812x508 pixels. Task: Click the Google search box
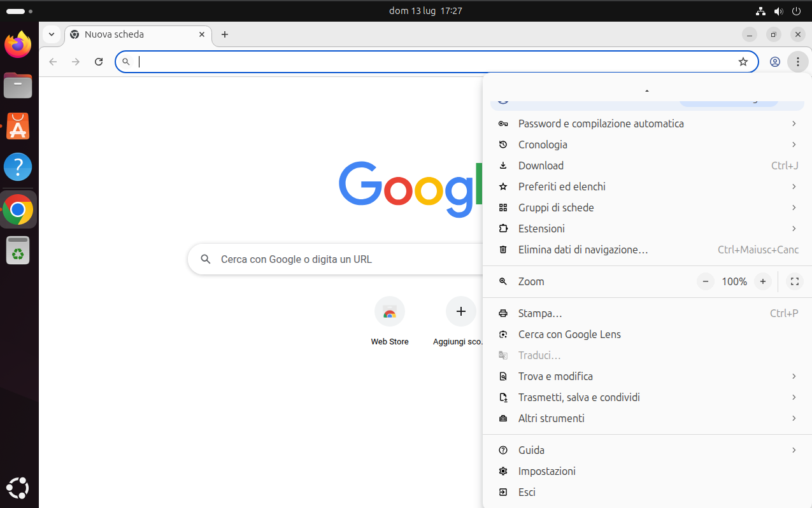click(x=336, y=259)
